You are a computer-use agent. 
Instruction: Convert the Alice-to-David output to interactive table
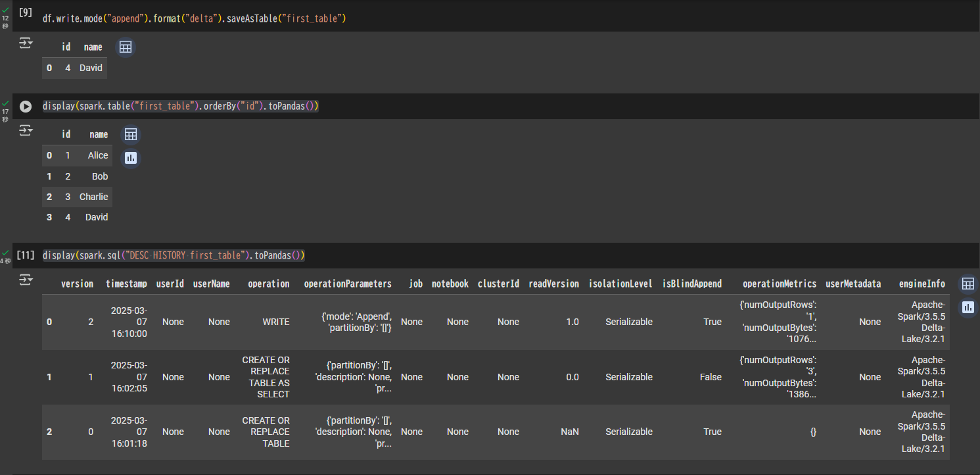131,134
